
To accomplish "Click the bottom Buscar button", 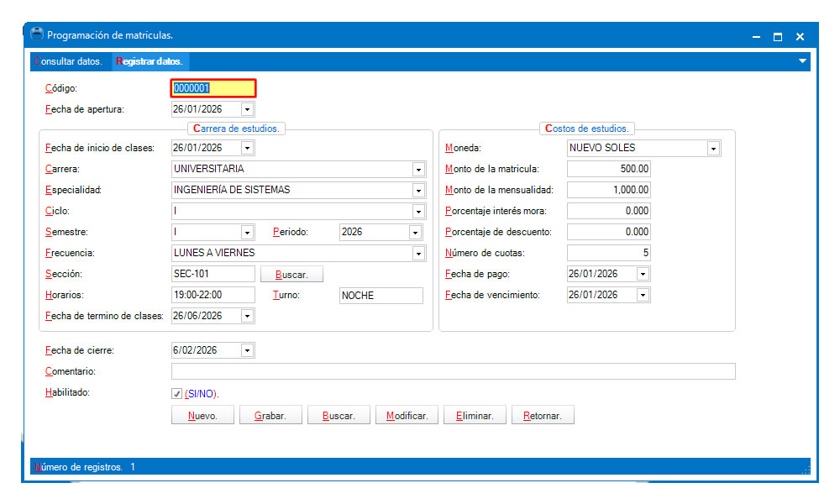I will [339, 416].
